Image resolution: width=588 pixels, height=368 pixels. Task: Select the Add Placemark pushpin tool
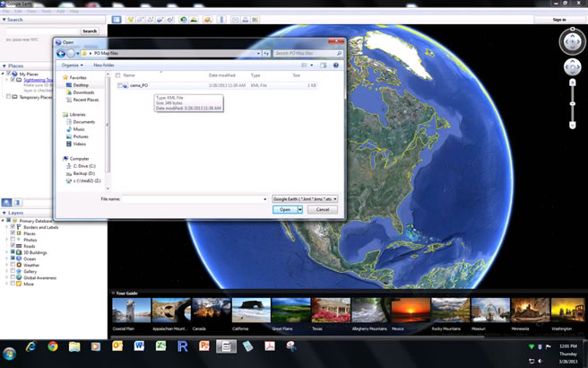pos(131,20)
